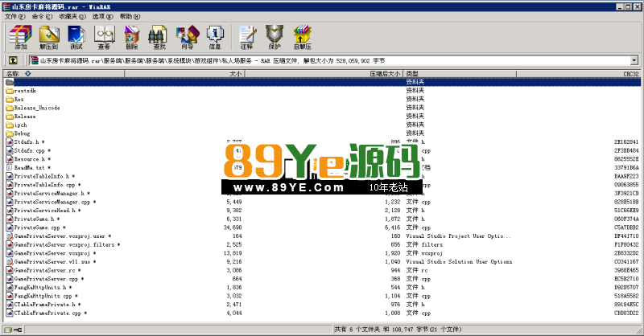This screenshot has height=336, width=644.
Task: Select file GamePrivateServer.vcxproj
Action: [52, 253]
